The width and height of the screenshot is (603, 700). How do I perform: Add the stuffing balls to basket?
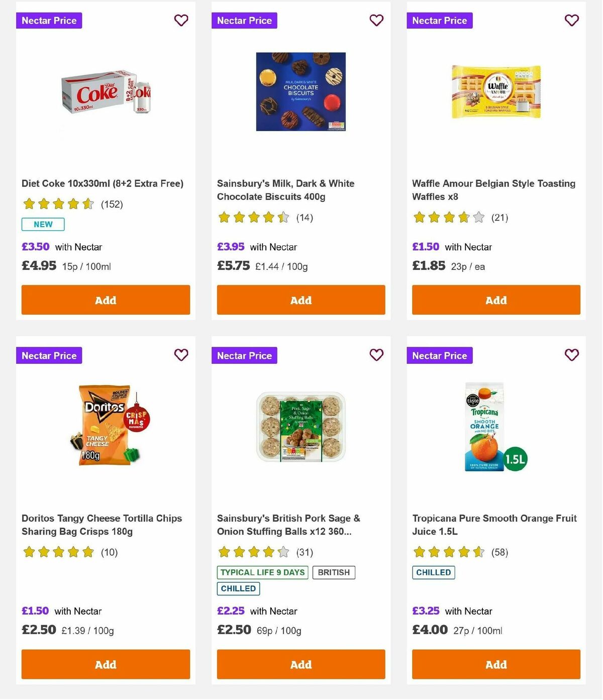300,664
